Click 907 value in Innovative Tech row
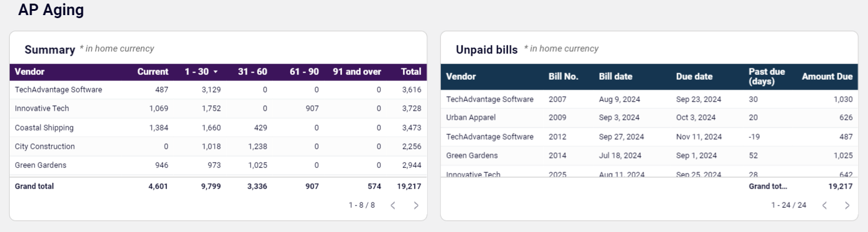The width and height of the screenshot is (868, 232). tap(312, 109)
